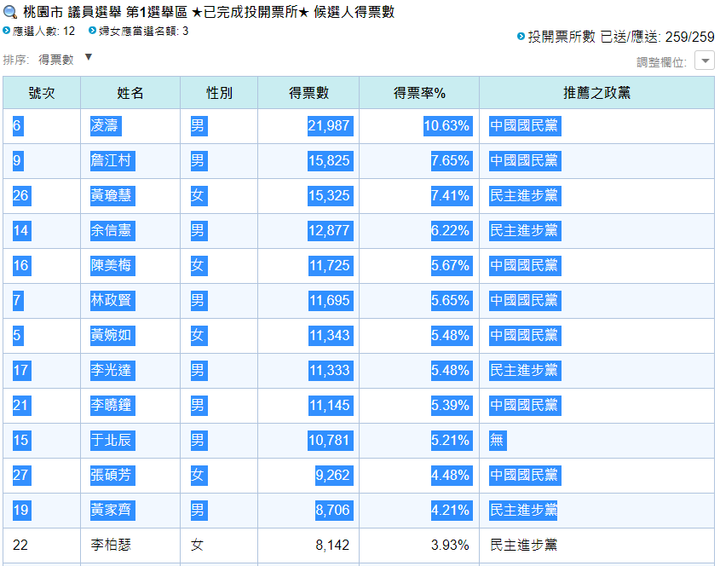This screenshot has width=720, height=566.
Task: Click vote percentage 4.21%
Action: point(452,510)
